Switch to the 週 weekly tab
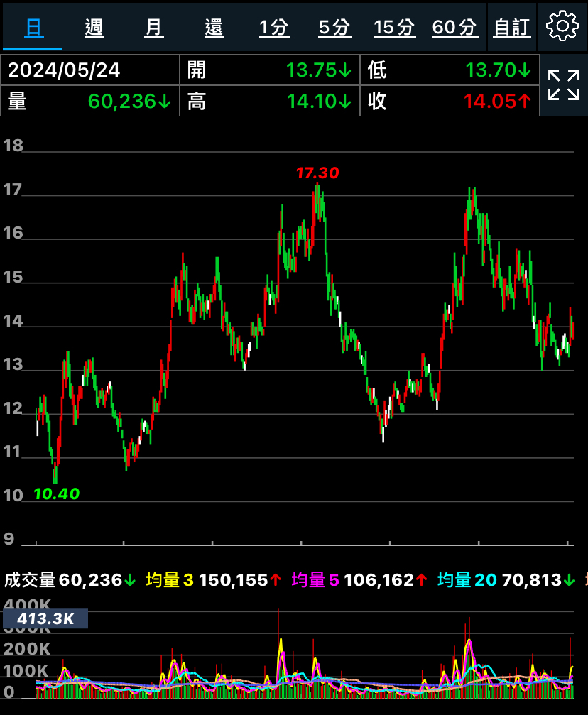The height and width of the screenshot is (715, 588). (94, 28)
